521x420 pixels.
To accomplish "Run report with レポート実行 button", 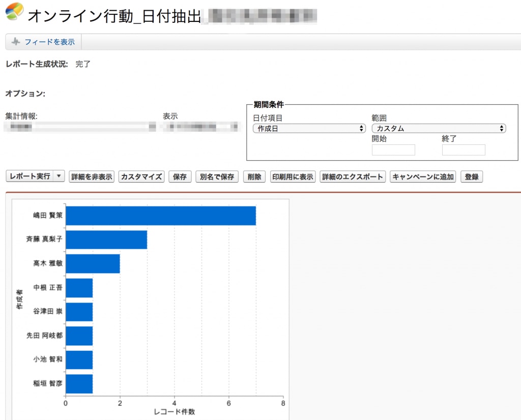I will click(x=30, y=176).
